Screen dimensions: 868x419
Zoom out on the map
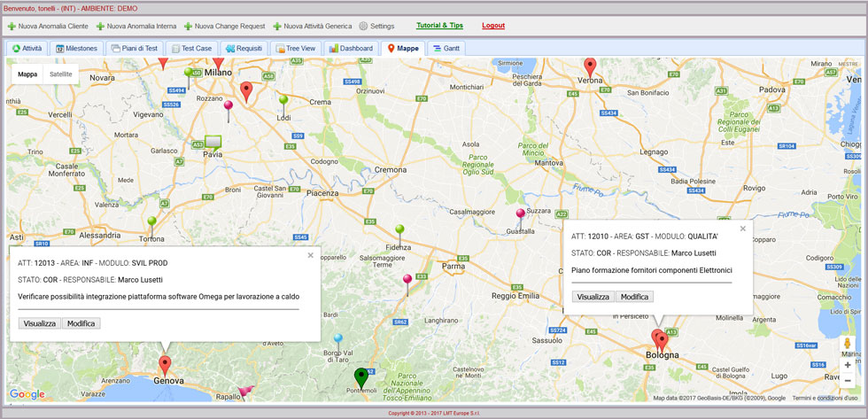click(848, 380)
